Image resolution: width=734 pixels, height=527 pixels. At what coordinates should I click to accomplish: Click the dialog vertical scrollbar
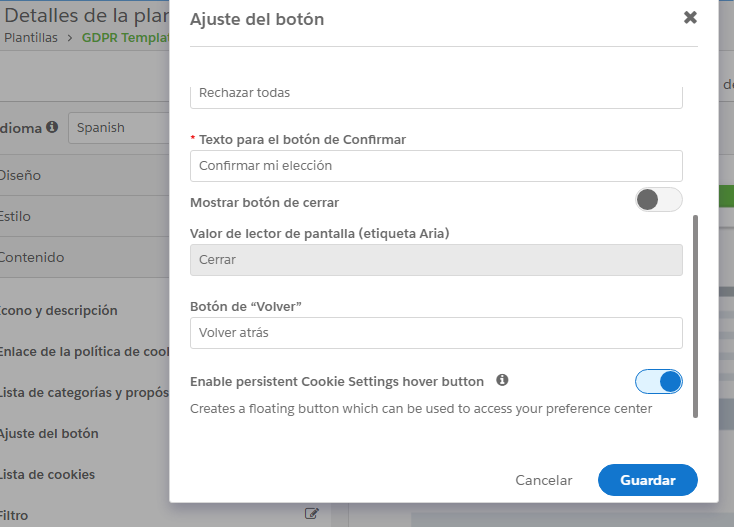[696, 315]
